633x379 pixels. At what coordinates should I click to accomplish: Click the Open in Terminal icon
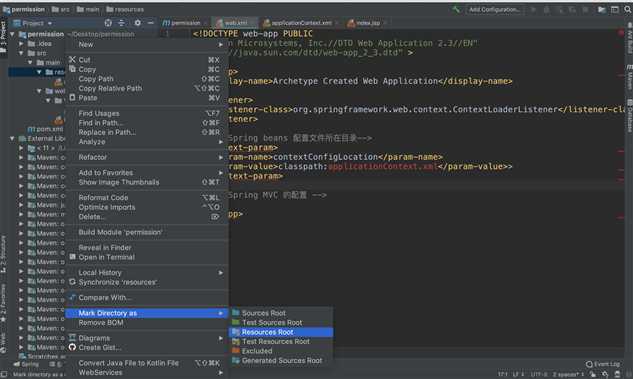click(72, 257)
